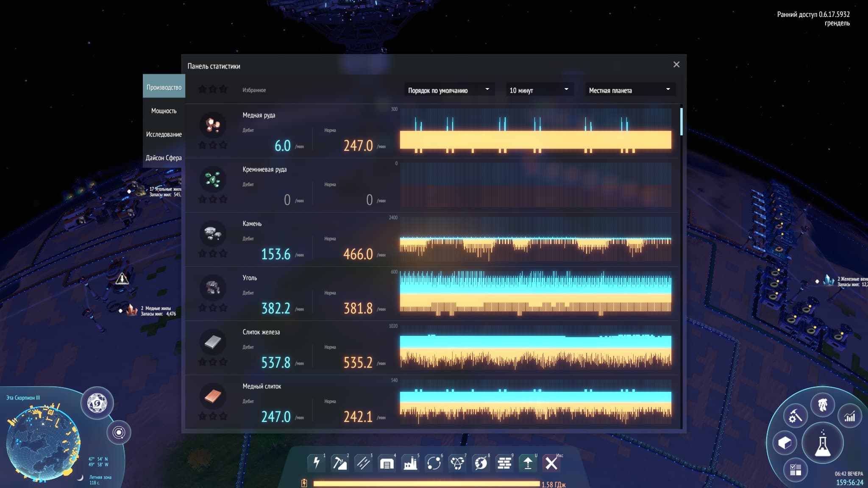Click the statistics panel vertical scrollbar
The width and height of the screenshot is (868, 488).
(x=681, y=122)
